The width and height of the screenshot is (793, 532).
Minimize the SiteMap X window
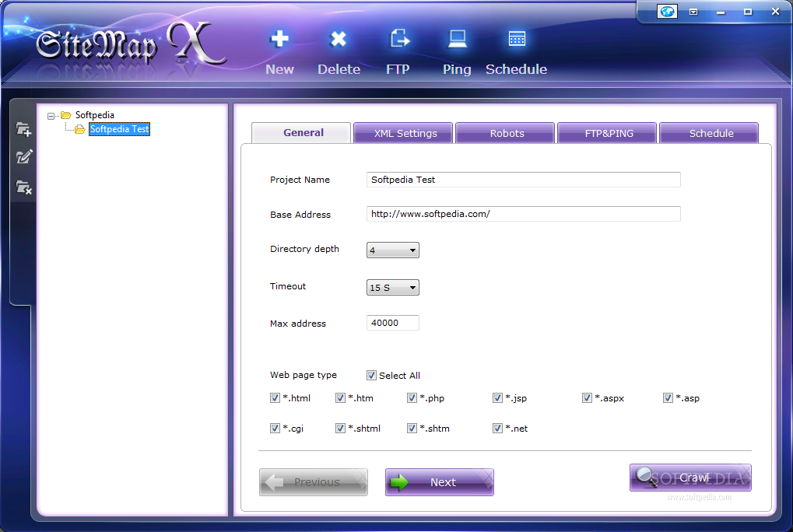tap(721, 12)
